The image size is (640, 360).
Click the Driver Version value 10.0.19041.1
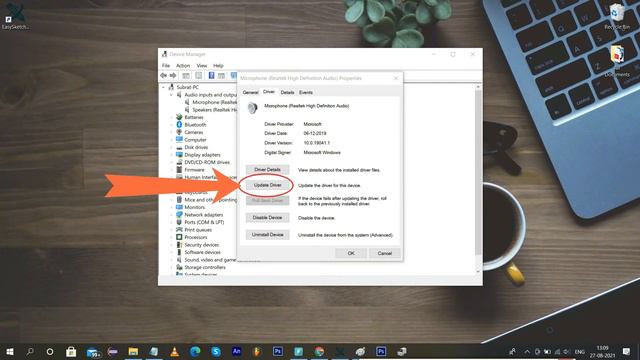click(317, 143)
